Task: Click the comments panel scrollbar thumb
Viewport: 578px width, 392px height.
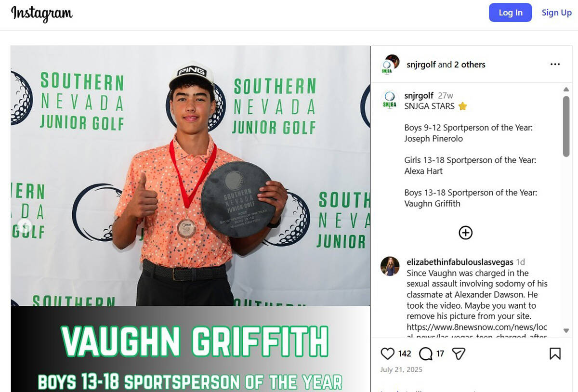Action: point(566,126)
